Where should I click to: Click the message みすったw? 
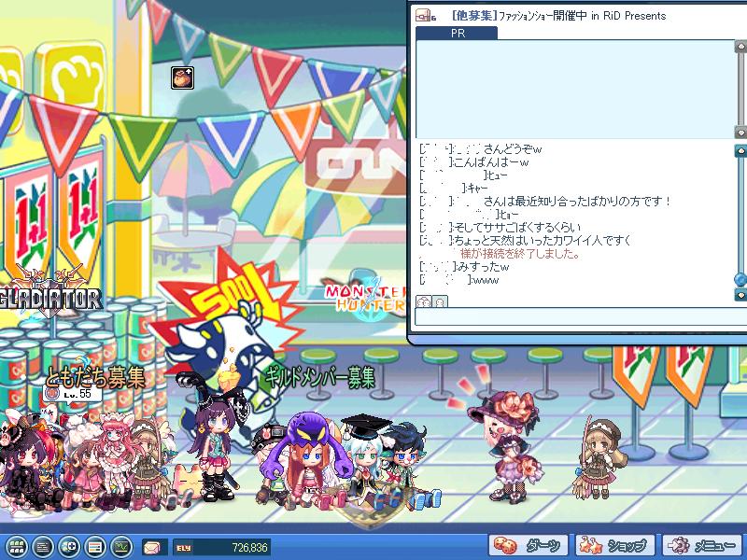coord(483,267)
